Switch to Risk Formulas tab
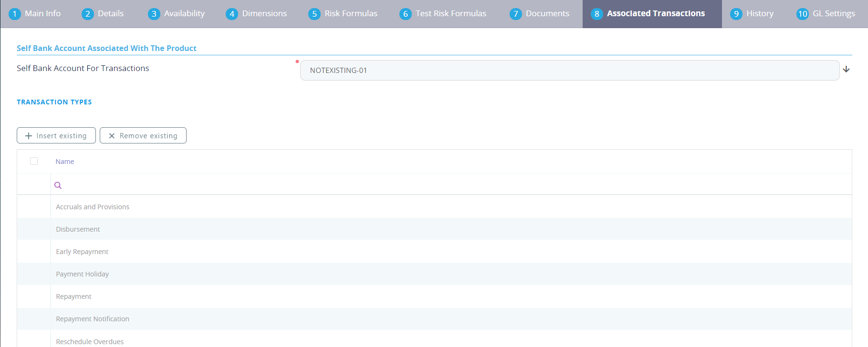 pos(343,14)
